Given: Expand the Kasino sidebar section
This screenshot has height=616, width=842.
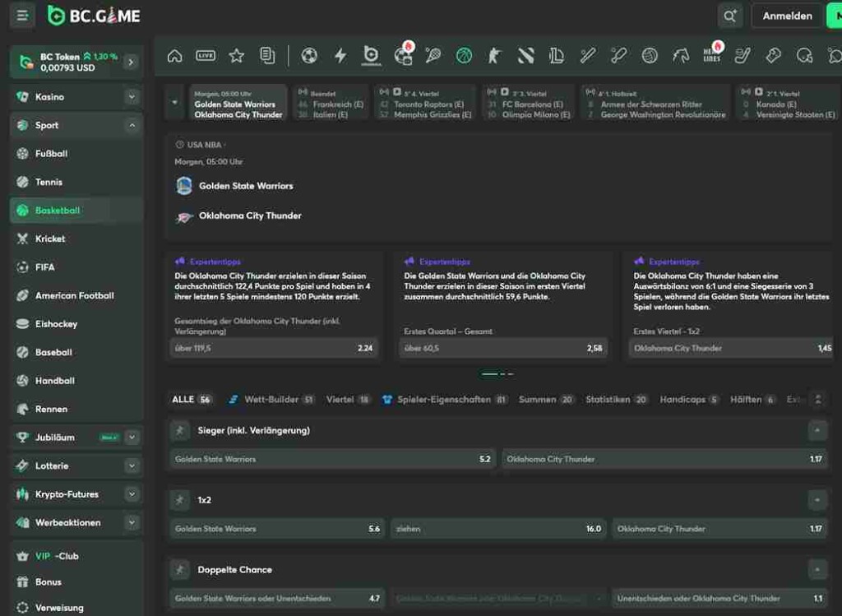Looking at the screenshot, I should (132, 97).
